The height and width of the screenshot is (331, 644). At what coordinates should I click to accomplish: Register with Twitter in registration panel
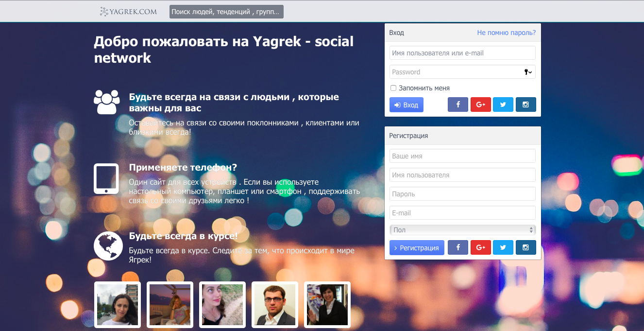(x=503, y=247)
